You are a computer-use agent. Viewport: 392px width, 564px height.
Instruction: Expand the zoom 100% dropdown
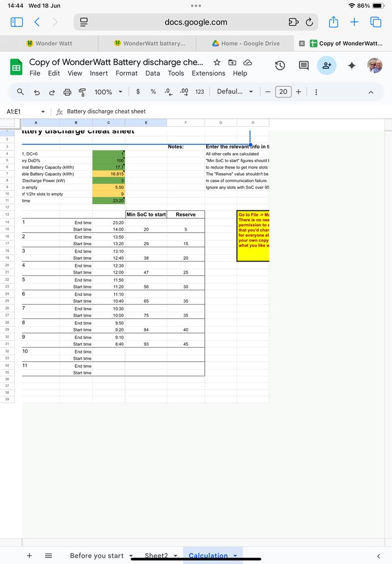tap(108, 92)
